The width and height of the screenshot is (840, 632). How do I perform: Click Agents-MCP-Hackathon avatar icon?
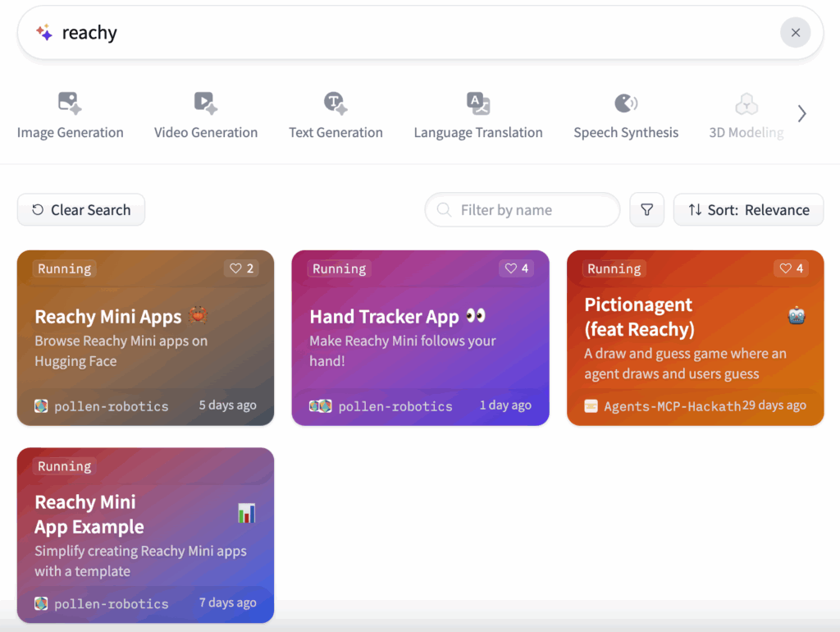tap(591, 405)
